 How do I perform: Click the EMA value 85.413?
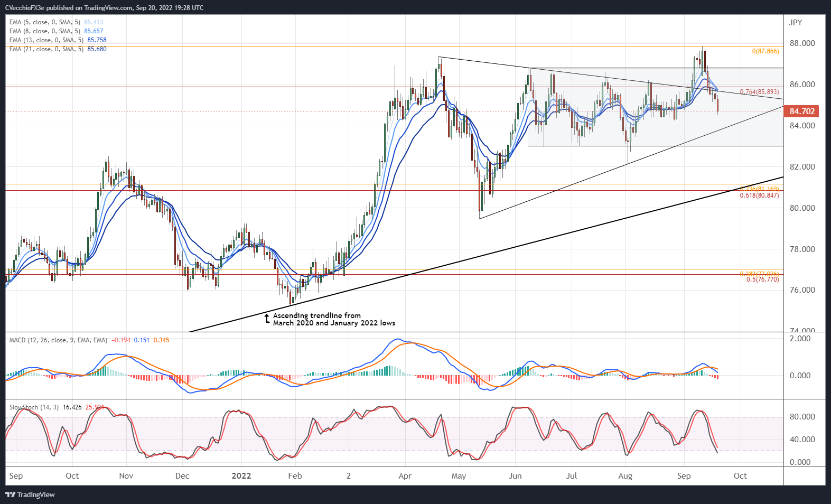point(94,22)
